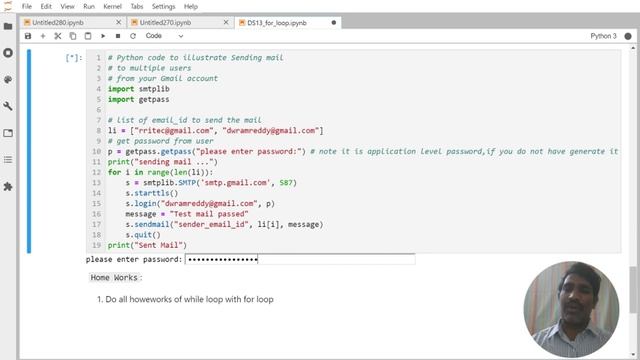The image size is (640, 360).
Task: Open the Edit menu
Action: click(x=46, y=7)
